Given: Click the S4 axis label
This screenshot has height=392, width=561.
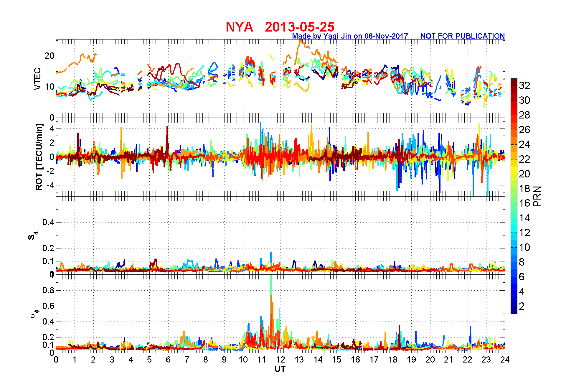Looking at the screenshot, I should click(x=33, y=236).
